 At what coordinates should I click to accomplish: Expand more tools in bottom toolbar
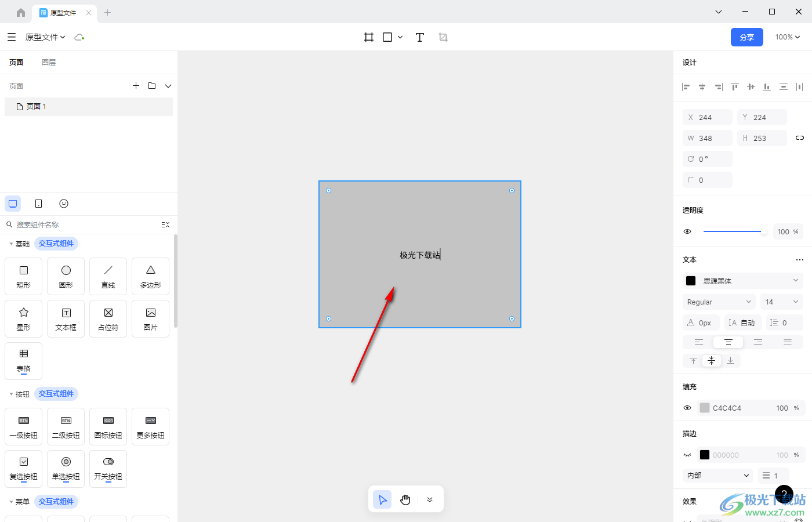click(430, 499)
